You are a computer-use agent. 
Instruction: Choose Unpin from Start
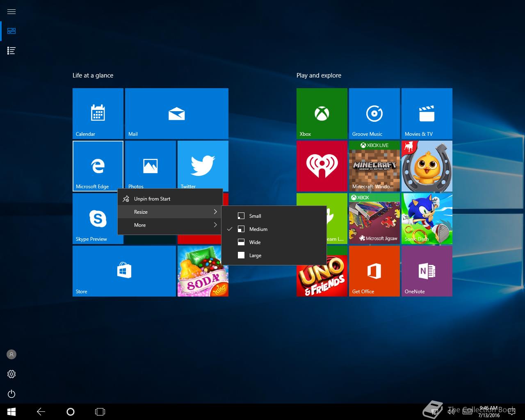[x=170, y=199]
